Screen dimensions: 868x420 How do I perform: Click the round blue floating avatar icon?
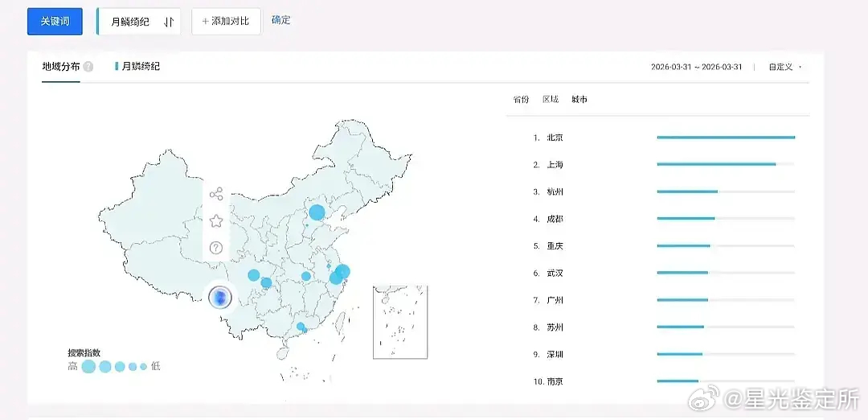[219, 298]
